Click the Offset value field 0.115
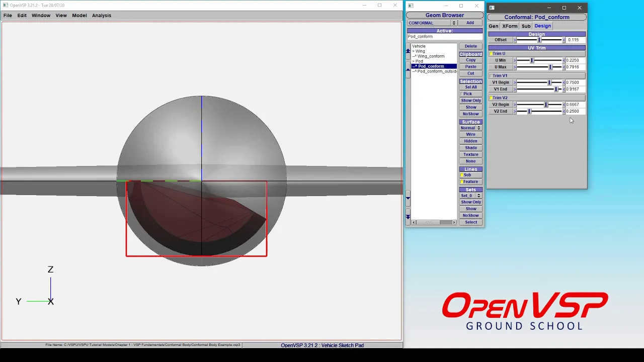 (576, 40)
